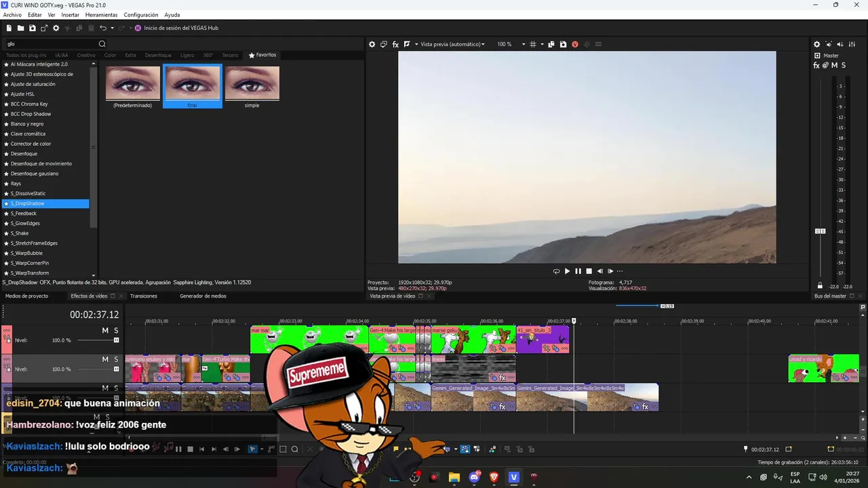The width and height of the screenshot is (868, 488).
Task: Open edit tool dropdown arrow in timeline toolbar
Action: (261, 449)
